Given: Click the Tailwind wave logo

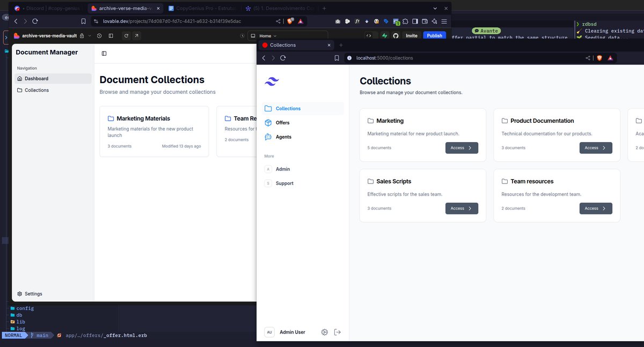Looking at the screenshot, I should click(272, 82).
